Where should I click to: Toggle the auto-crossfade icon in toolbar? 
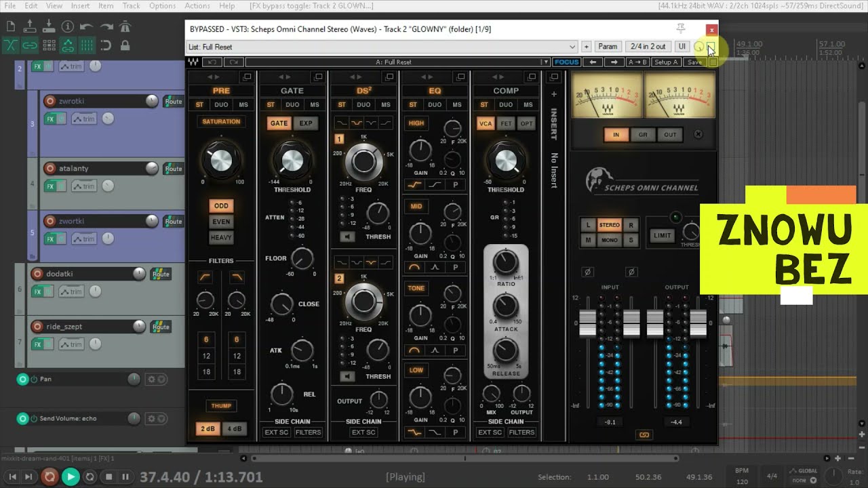10,45
